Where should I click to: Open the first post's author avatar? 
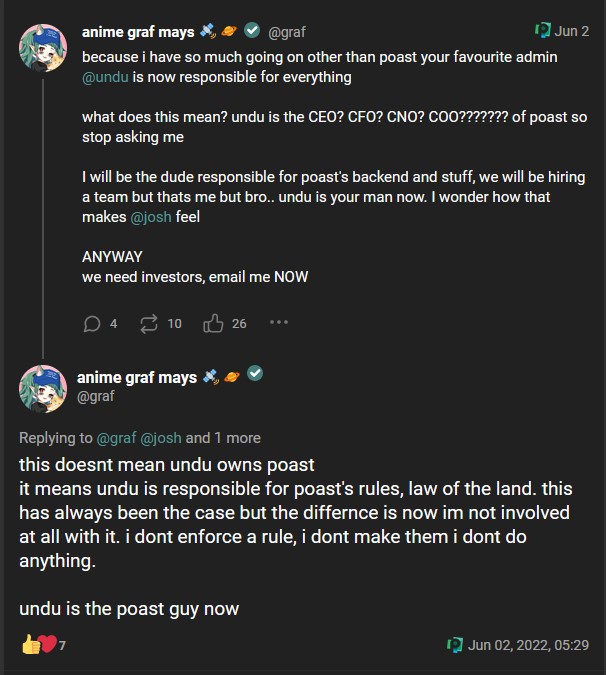coord(44,47)
